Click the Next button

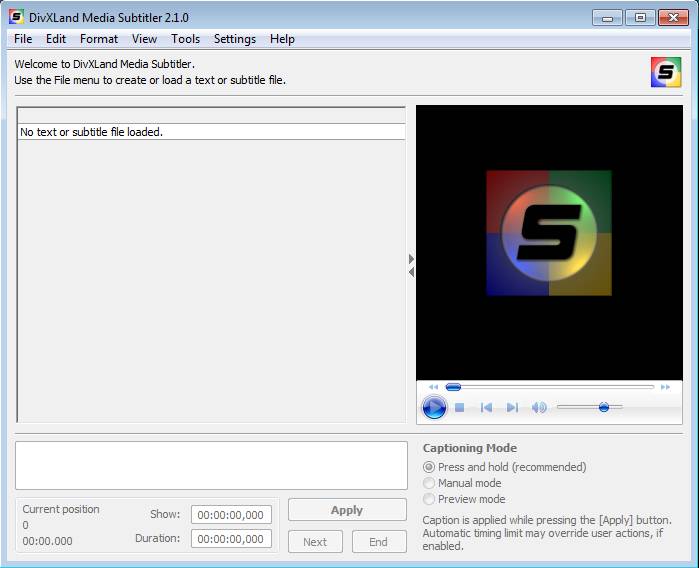[315, 542]
